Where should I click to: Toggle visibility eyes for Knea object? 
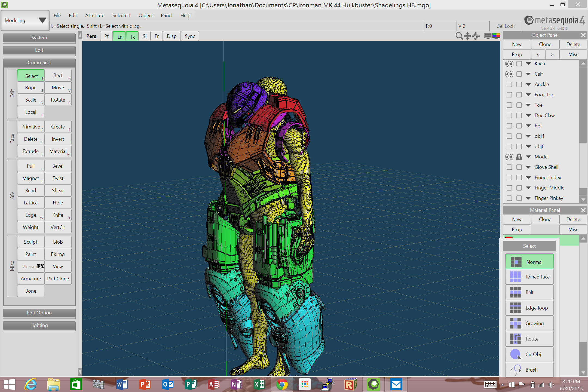click(509, 64)
